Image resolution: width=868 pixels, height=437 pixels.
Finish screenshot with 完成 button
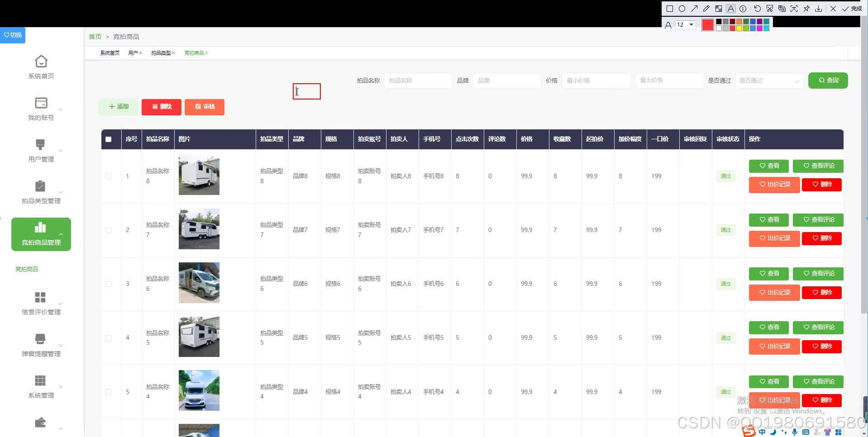point(852,9)
